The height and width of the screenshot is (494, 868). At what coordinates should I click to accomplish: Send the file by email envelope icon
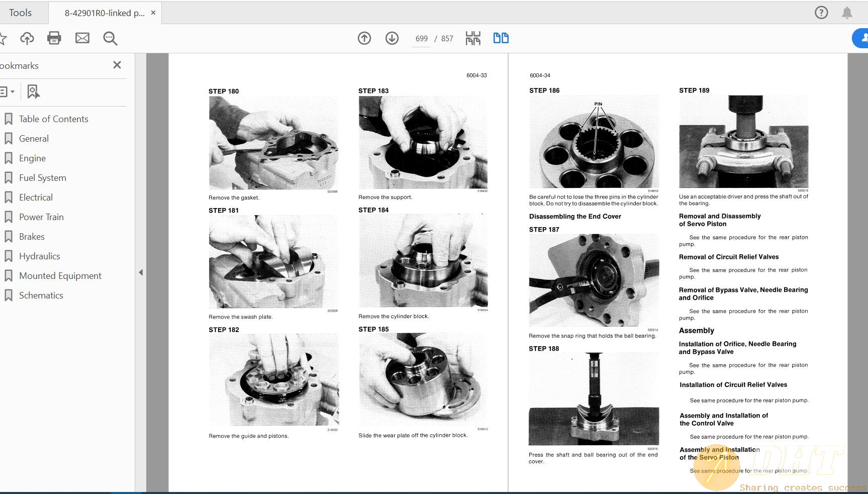82,38
